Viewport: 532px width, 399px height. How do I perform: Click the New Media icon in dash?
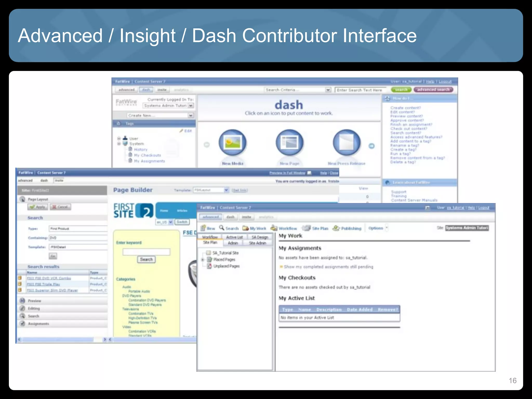[232, 143]
